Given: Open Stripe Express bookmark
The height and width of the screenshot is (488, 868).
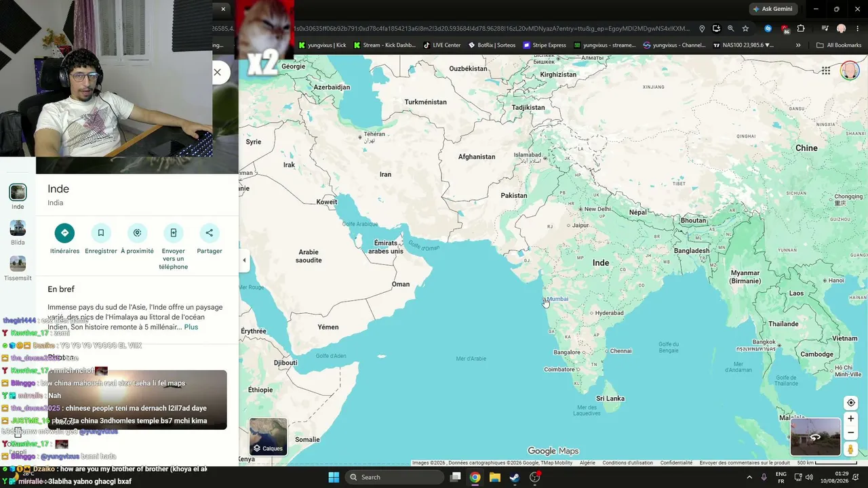Looking at the screenshot, I should (545, 45).
